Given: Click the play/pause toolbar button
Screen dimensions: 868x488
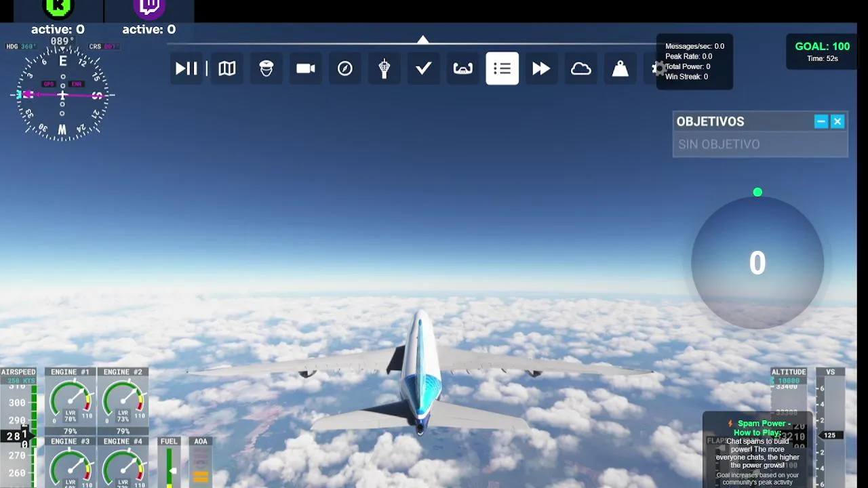Looking at the screenshot, I should point(186,68).
